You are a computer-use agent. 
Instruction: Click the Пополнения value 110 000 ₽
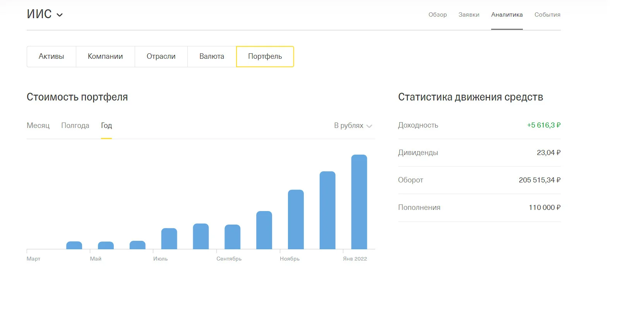click(545, 208)
